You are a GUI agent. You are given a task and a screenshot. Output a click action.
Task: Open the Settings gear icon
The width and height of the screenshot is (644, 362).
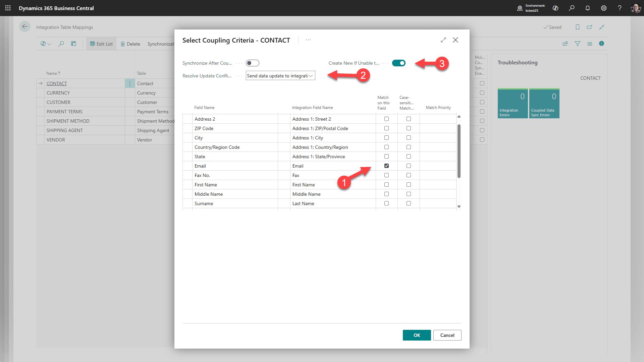pyautogui.click(x=604, y=8)
